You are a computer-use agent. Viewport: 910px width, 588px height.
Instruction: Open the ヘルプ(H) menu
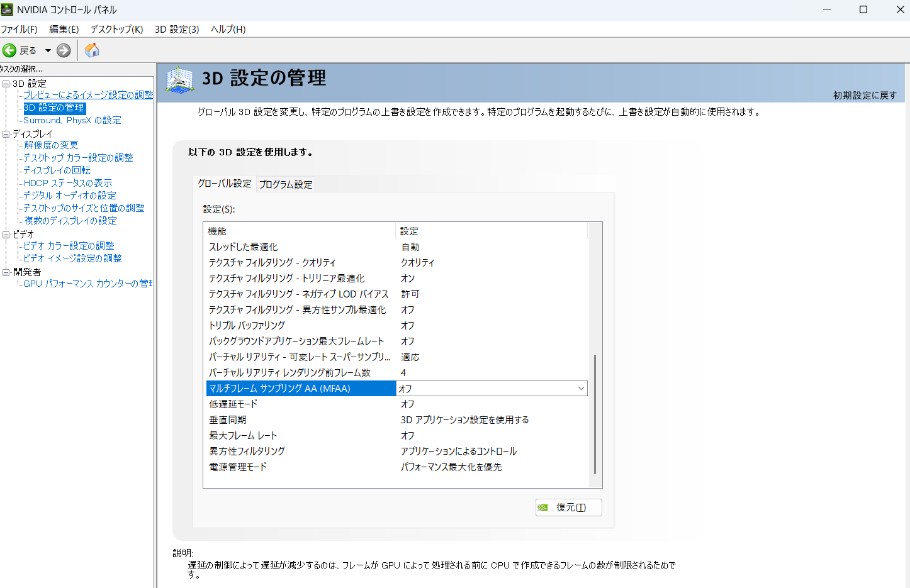(228, 29)
